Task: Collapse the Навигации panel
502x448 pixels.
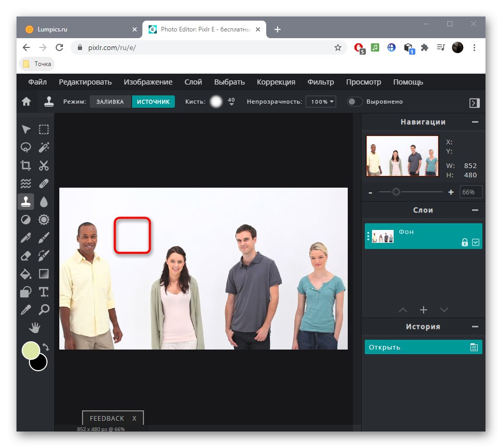Action: point(475,122)
